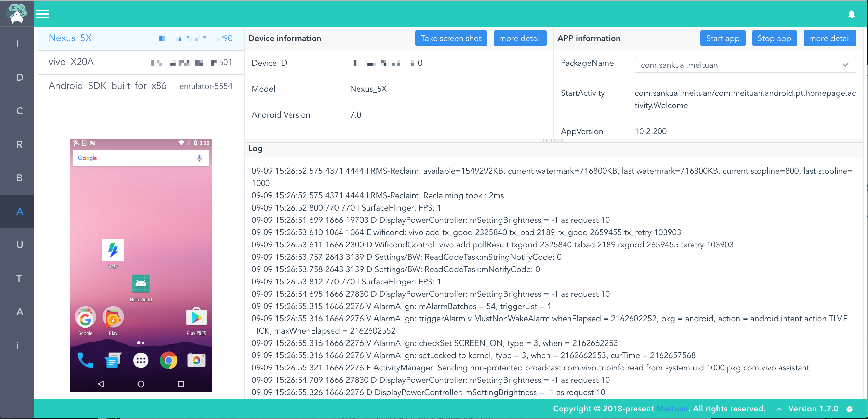
Task: Open the notification bell
Action: tap(851, 14)
